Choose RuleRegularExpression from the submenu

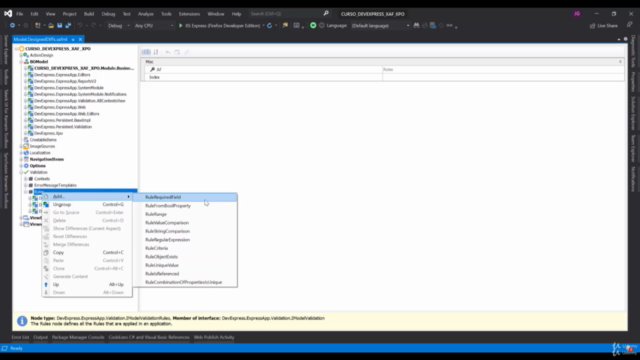(185, 240)
